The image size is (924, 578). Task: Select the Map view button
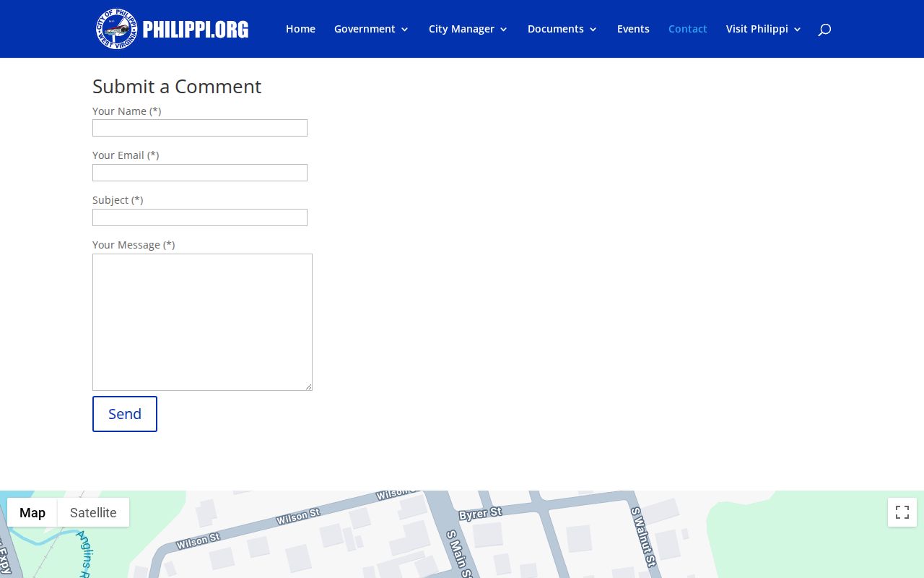click(x=32, y=512)
